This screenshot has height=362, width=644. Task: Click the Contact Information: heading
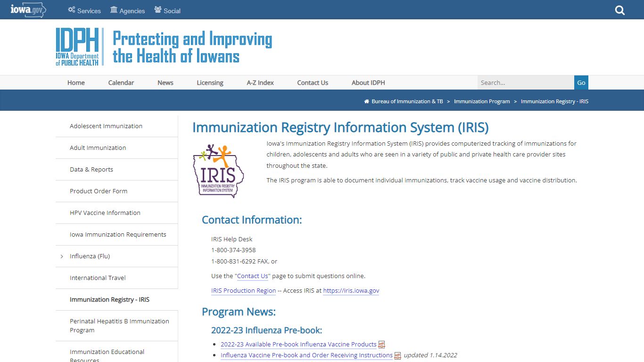[x=252, y=220]
